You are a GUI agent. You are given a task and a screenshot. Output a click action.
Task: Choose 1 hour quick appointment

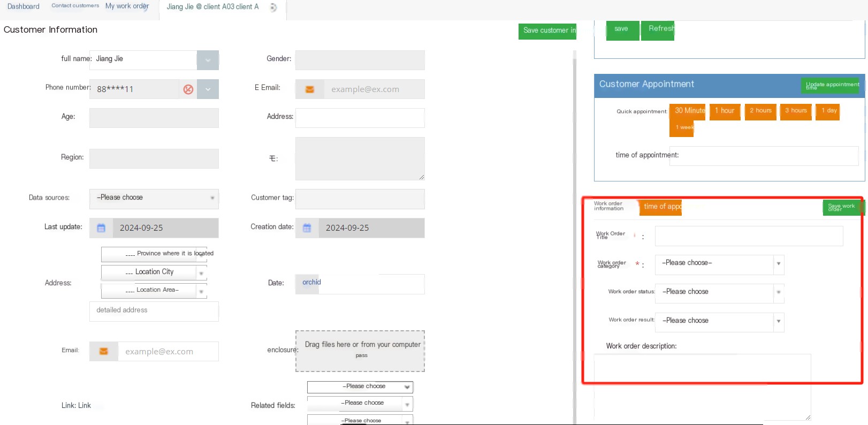(725, 111)
